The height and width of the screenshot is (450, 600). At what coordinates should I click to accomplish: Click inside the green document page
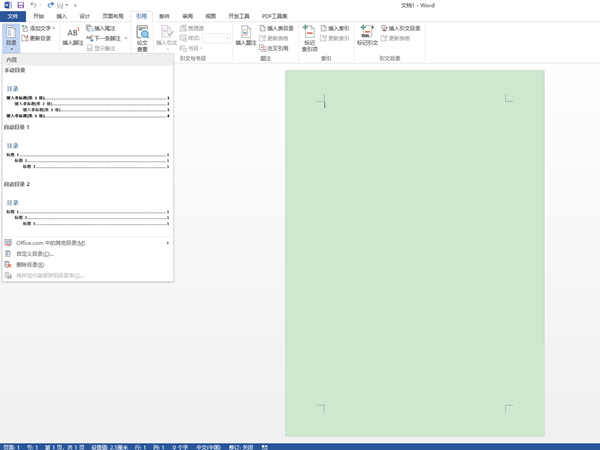pyautogui.click(x=414, y=250)
